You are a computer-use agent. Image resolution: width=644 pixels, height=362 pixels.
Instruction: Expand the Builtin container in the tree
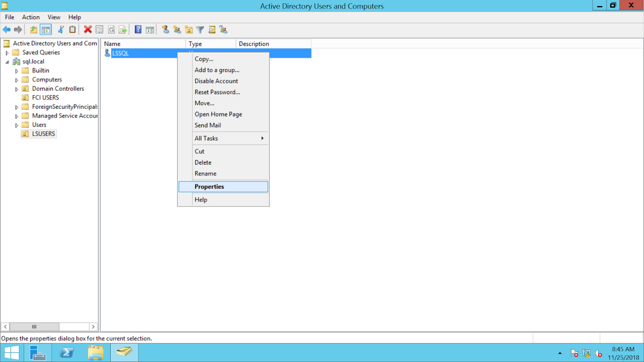coord(16,70)
